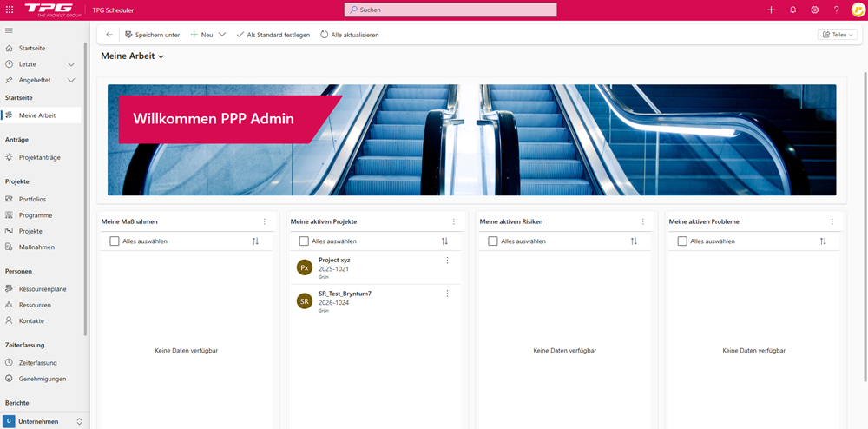Open settings gear in top bar
Screen dimensions: 868x429
pos(814,10)
